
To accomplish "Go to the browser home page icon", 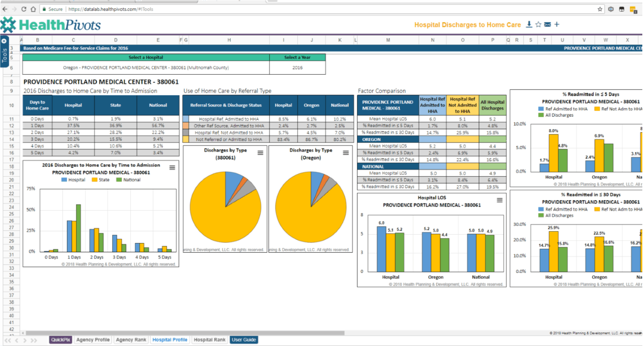I will coord(33,9).
